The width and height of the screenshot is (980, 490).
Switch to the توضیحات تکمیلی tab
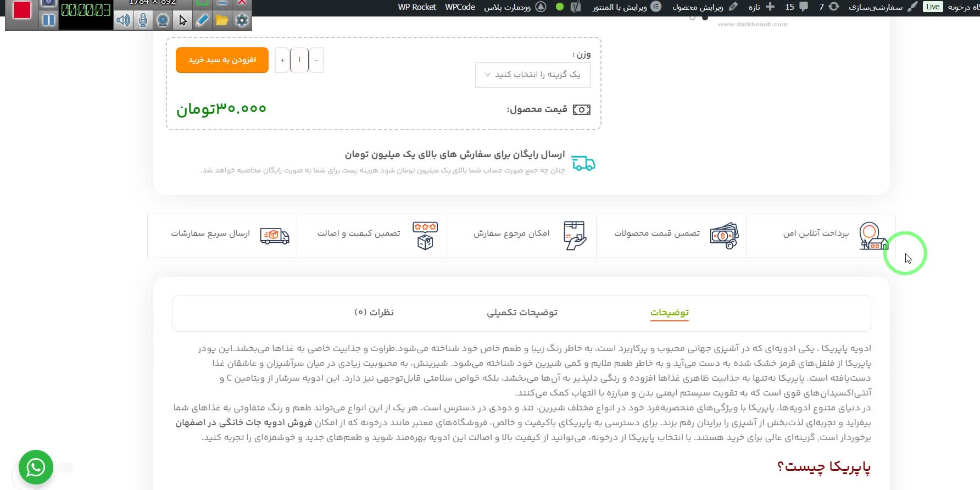(x=522, y=313)
